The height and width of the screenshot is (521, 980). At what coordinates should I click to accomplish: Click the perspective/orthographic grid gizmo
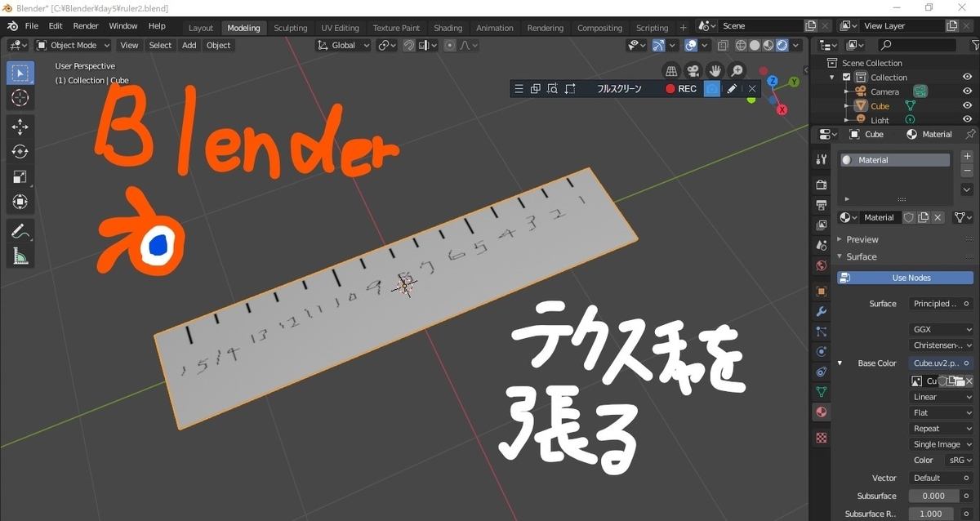(x=671, y=71)
